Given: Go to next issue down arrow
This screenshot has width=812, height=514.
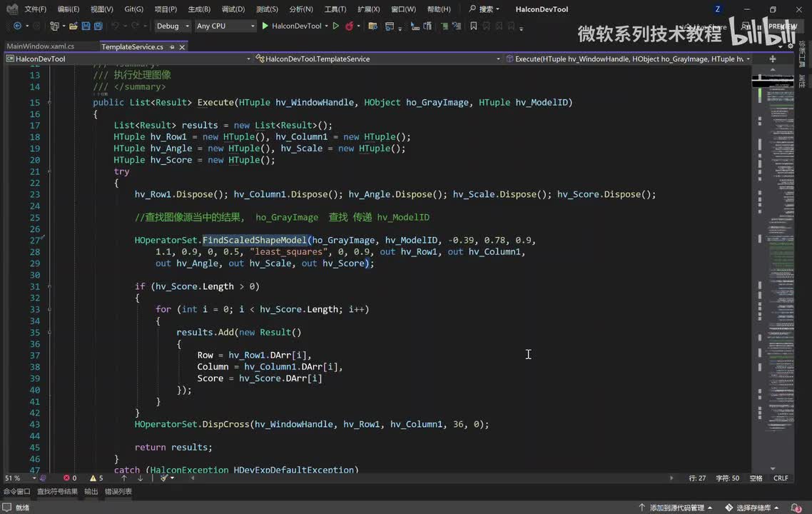Looking at the screenshot, I should [140, 478].
